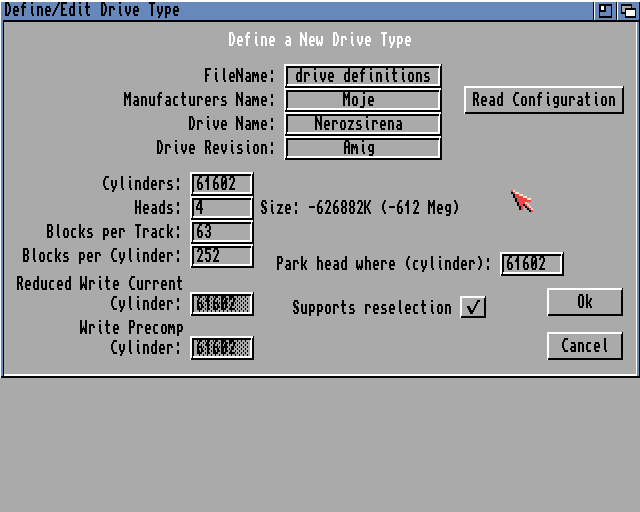
Task: Click the Reduced Write Current Cylinder field
Action: [x=222, y=304]
